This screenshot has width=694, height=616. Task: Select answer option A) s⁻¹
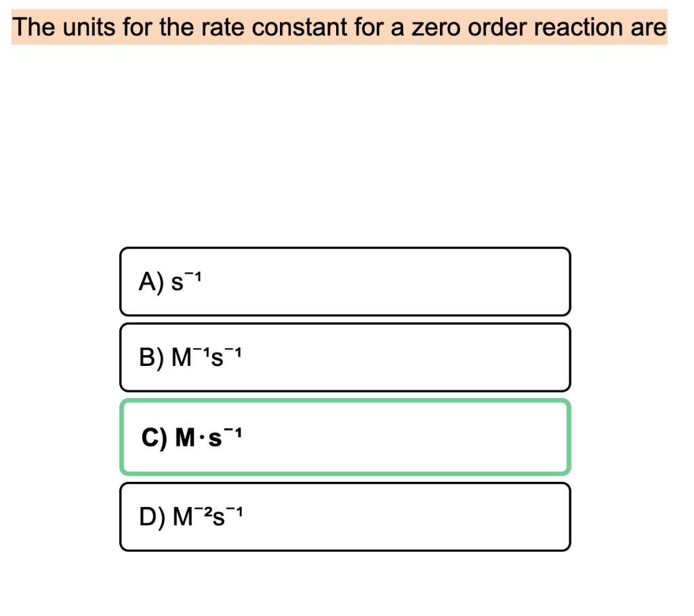click(345, 281)
